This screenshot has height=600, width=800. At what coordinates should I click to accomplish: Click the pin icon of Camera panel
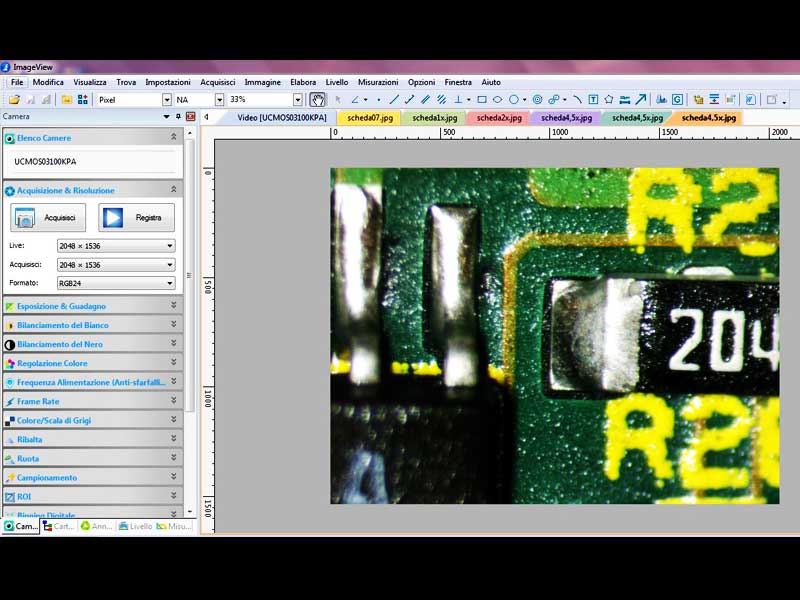coord(178,116)
